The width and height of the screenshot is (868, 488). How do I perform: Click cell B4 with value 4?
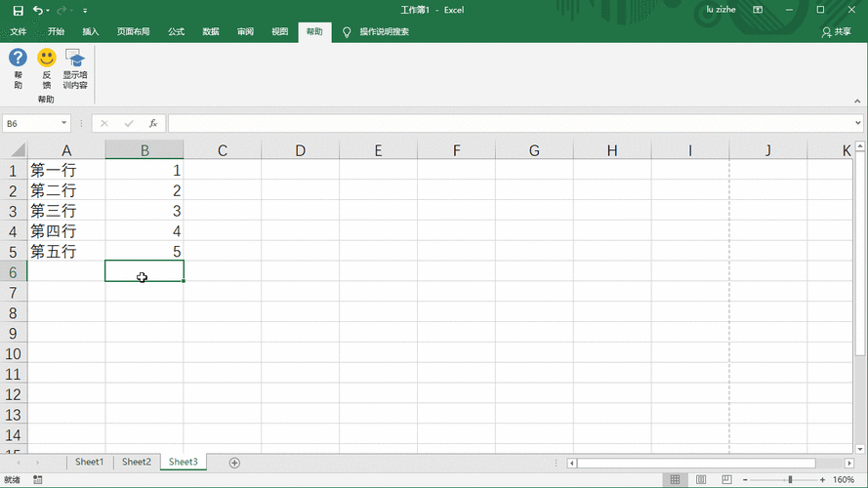(145, 231)
